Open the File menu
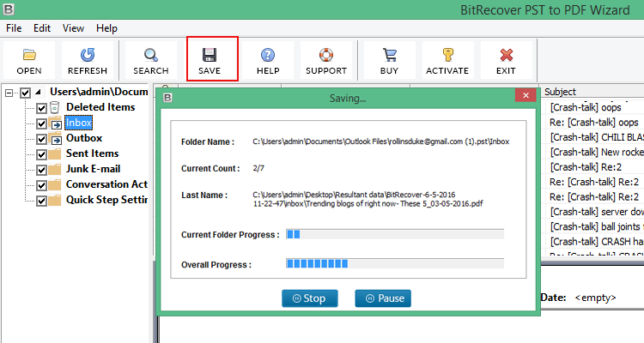The image size is (644, 343). pyautogui.click(x=14, y=28)
